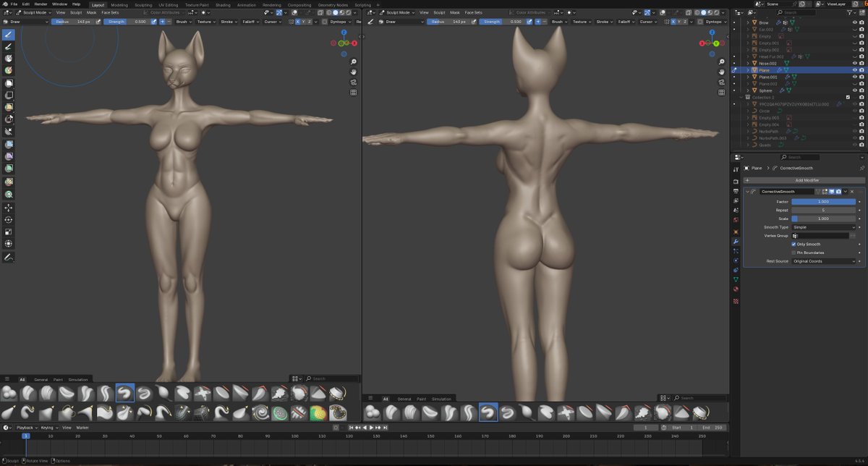868x466 pixels.
Task: Open the Texture popover in left header
Action: coord(206,22)
